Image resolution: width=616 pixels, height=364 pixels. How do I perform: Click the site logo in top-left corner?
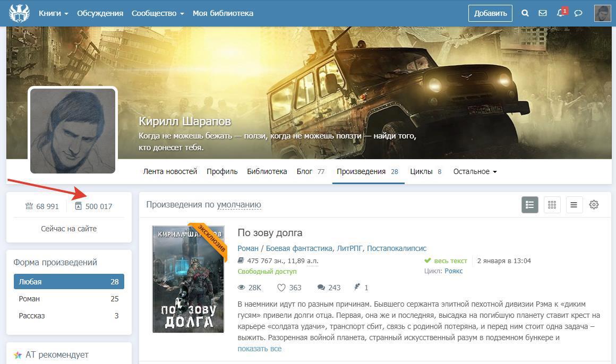pos(20,13)
